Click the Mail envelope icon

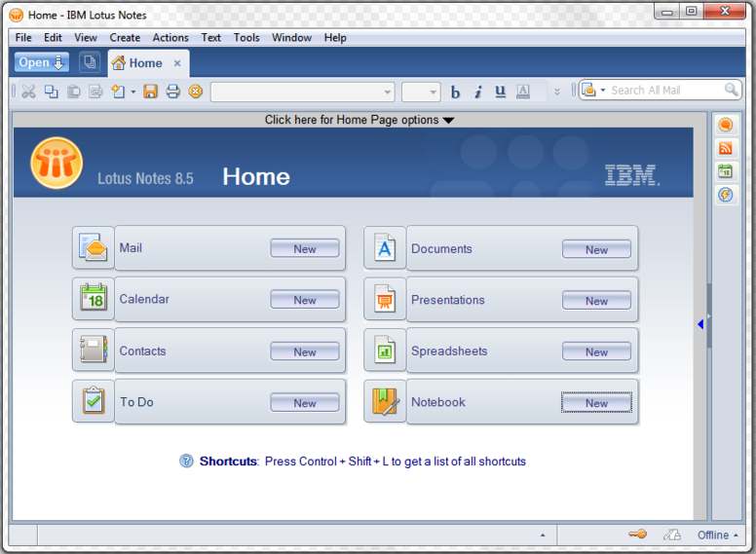tap(94, 247)
